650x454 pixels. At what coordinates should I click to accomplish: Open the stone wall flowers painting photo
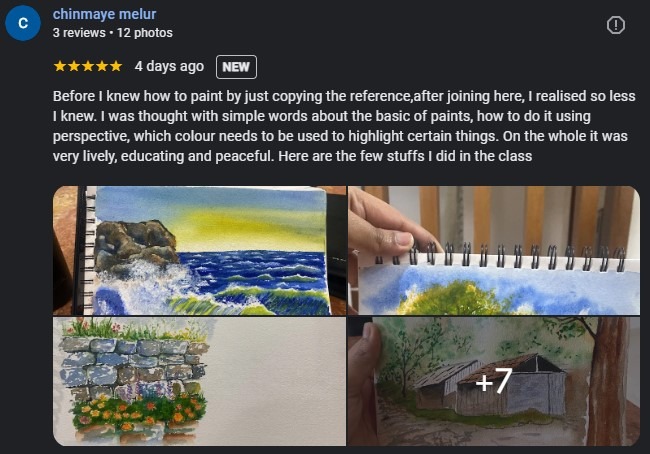click(x=199, y=381)
